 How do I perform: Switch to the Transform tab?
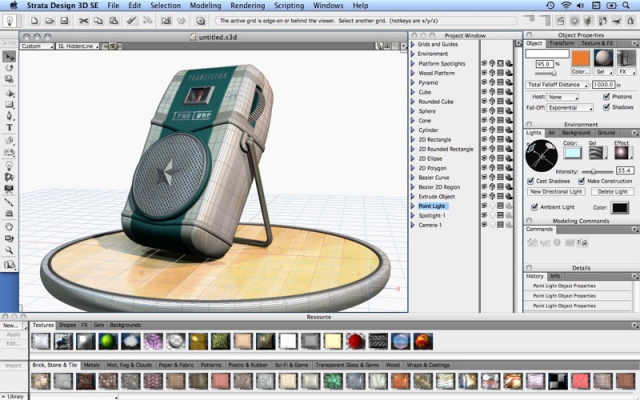[x=561, y=43]
